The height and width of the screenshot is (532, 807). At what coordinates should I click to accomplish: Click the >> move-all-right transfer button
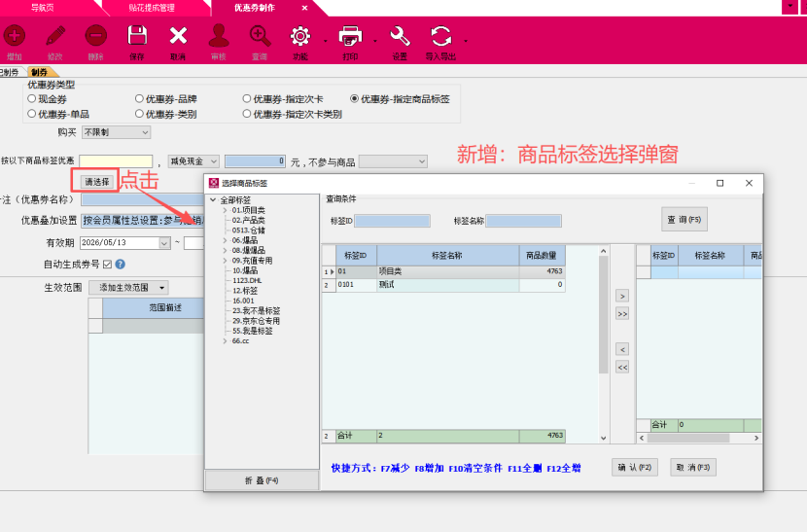[x=622, y=314]
